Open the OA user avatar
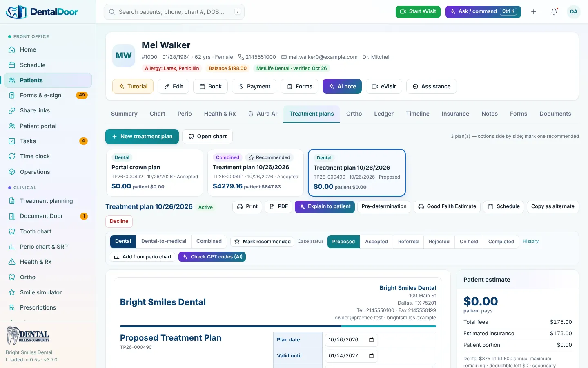This screenshot has height=368, width=588. coord(574,12)
